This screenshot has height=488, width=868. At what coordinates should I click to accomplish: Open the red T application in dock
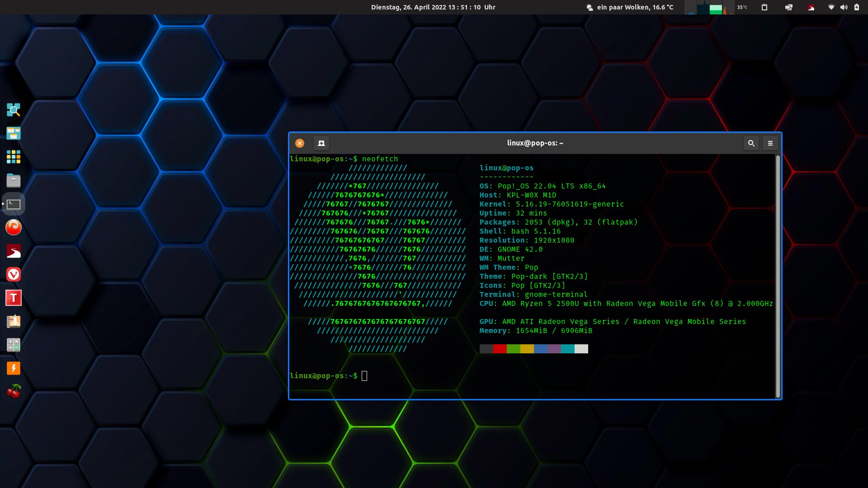(14, 298)
